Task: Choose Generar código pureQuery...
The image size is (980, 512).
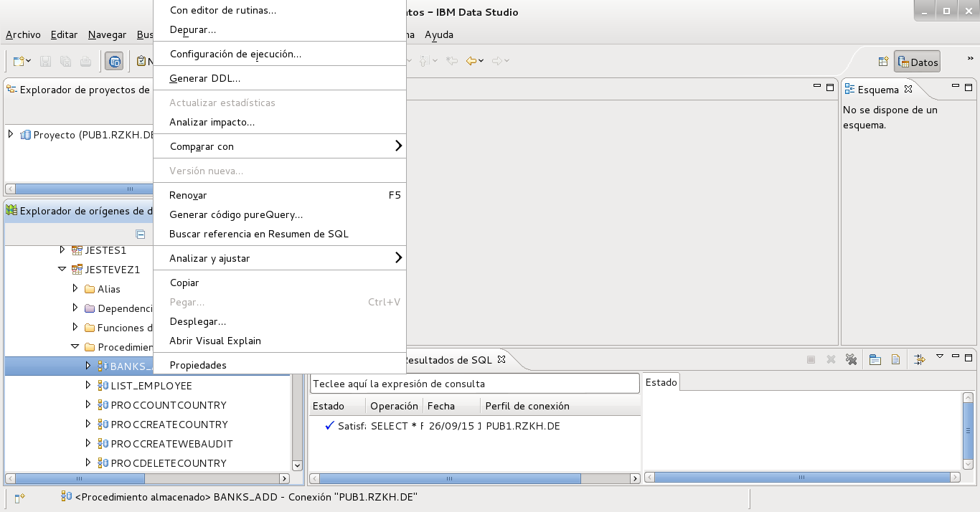Action: tap(280, 214)
